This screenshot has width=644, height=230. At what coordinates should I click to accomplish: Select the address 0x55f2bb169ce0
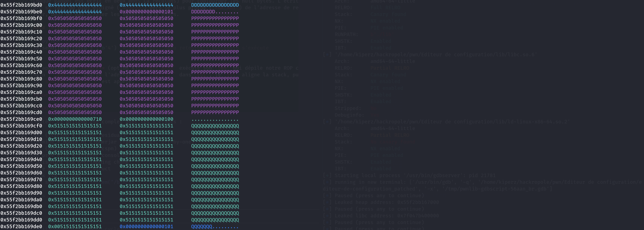point(21,119)
